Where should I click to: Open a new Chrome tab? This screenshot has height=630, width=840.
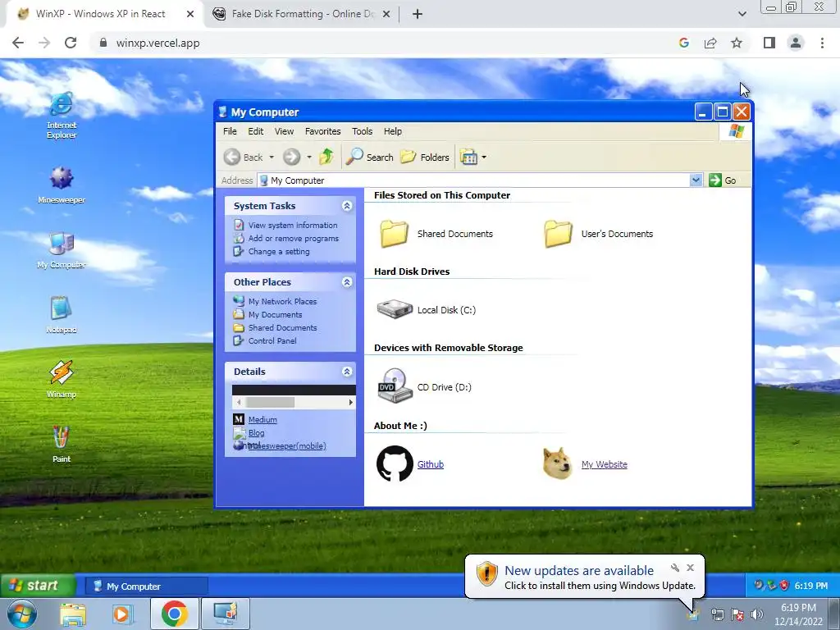(418, 14)
